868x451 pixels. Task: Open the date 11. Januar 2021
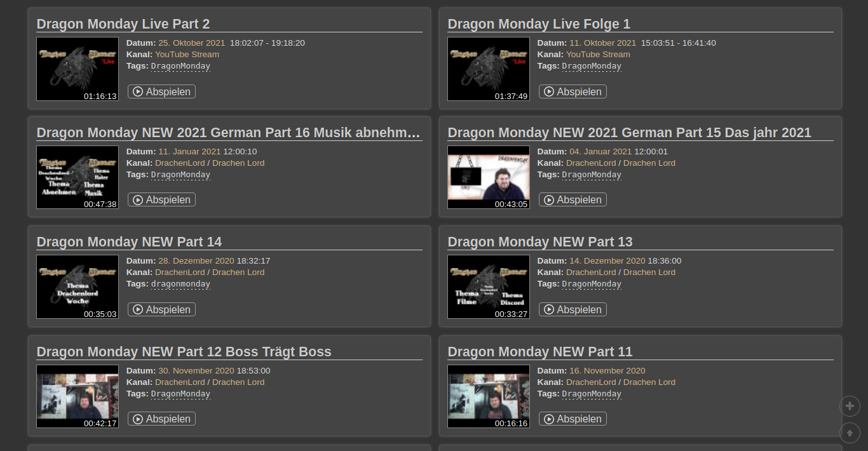pyautogui.click(x=189, y=152)
